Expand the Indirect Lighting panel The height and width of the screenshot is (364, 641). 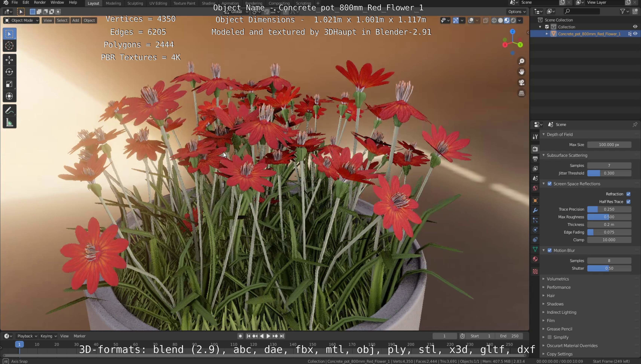coord(561,312)
